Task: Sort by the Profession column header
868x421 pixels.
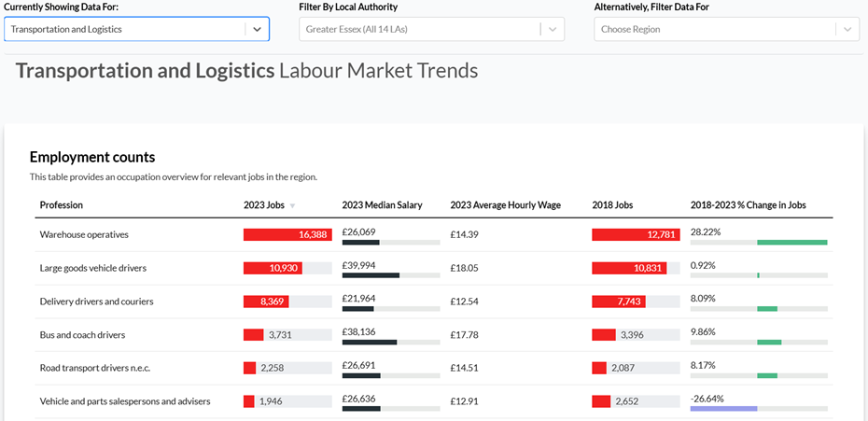Action: coord(61,205)
